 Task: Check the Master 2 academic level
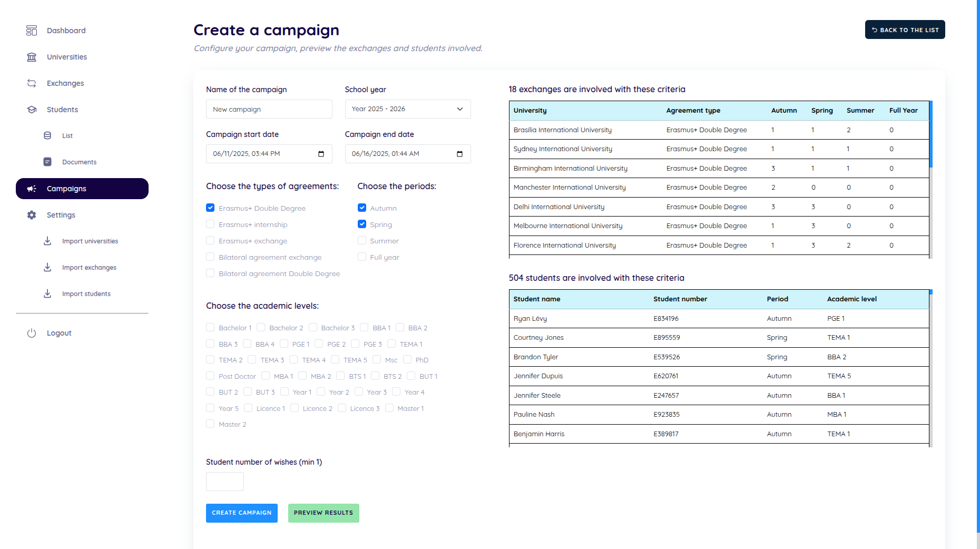click(210, 424)
